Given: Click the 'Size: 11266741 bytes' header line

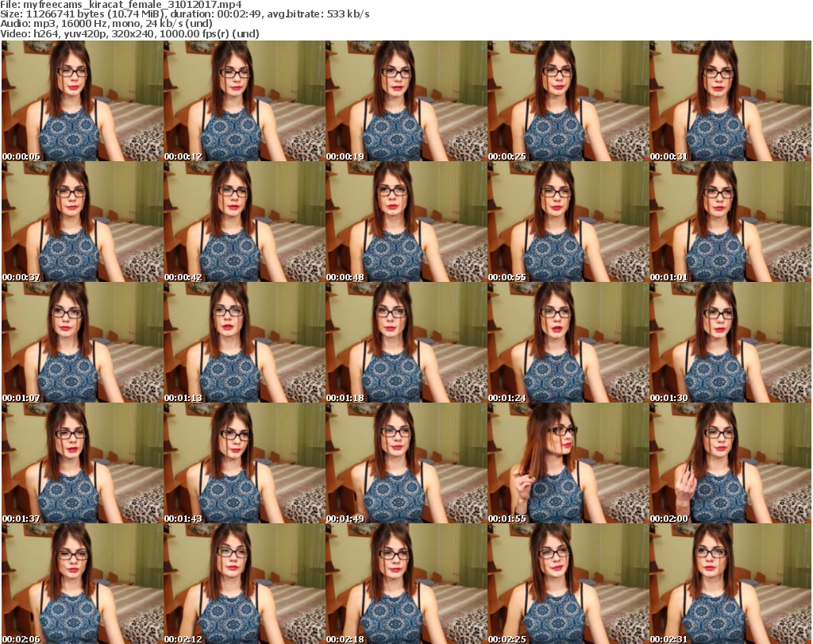Looking at the screenshot, I should pos(184,14).
